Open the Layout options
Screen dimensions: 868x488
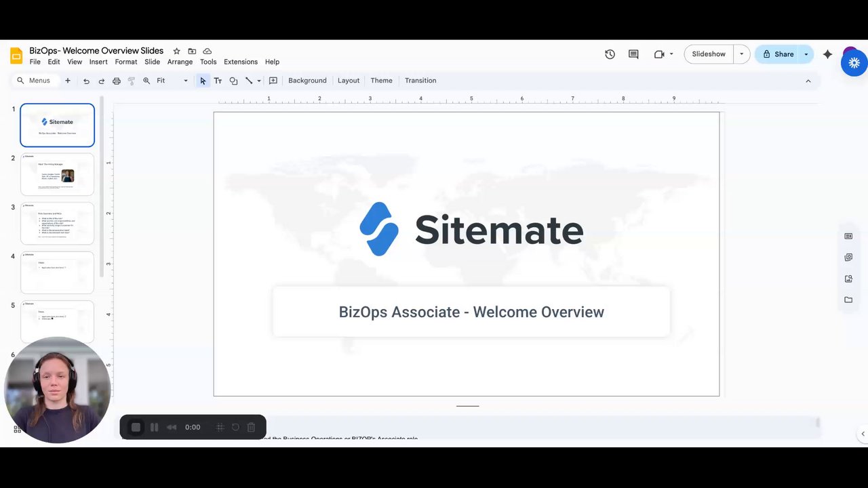tap(349, 81)
